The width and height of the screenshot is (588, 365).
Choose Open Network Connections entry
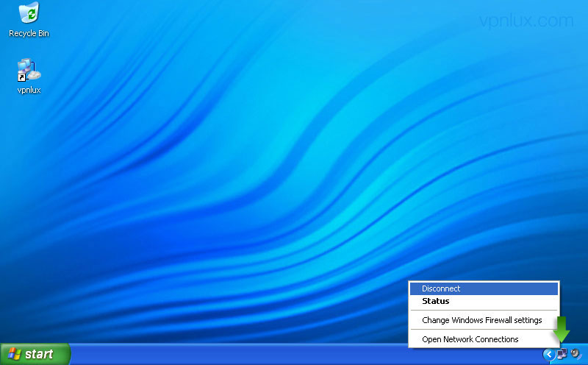pos(484,339)
